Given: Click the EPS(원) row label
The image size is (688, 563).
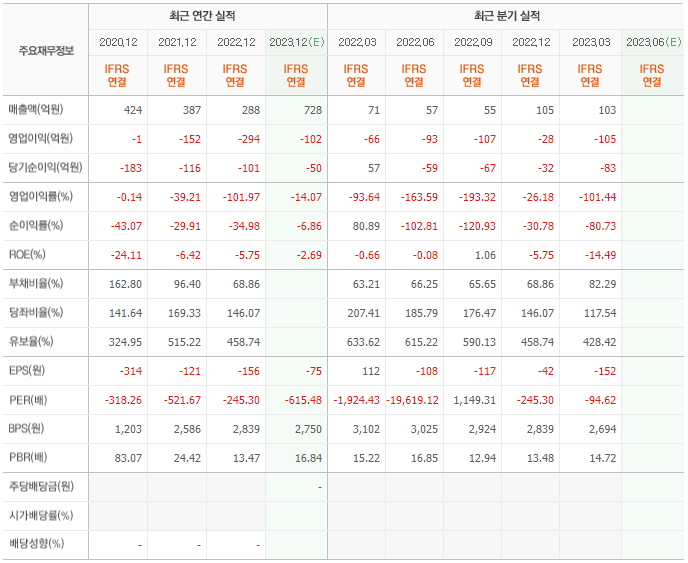Looking at the screenshot, I should point(27,371).
